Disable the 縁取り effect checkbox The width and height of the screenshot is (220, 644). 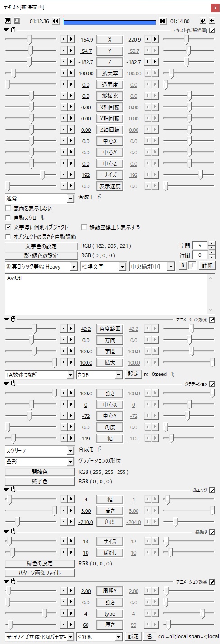(212, 532)
